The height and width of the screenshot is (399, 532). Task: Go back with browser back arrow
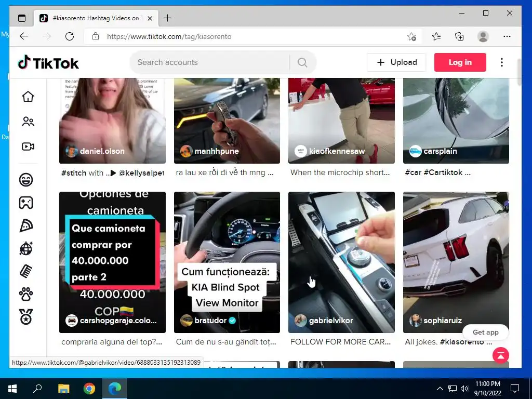24,36
